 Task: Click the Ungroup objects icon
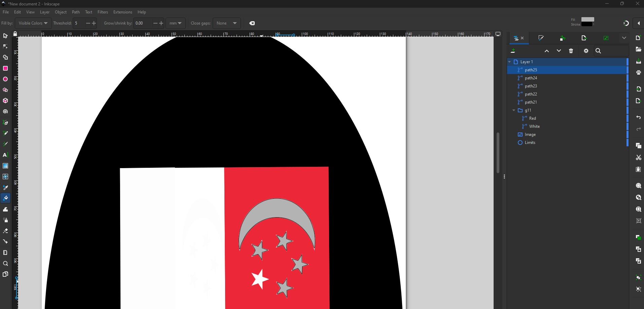click(x=638, y=289)
